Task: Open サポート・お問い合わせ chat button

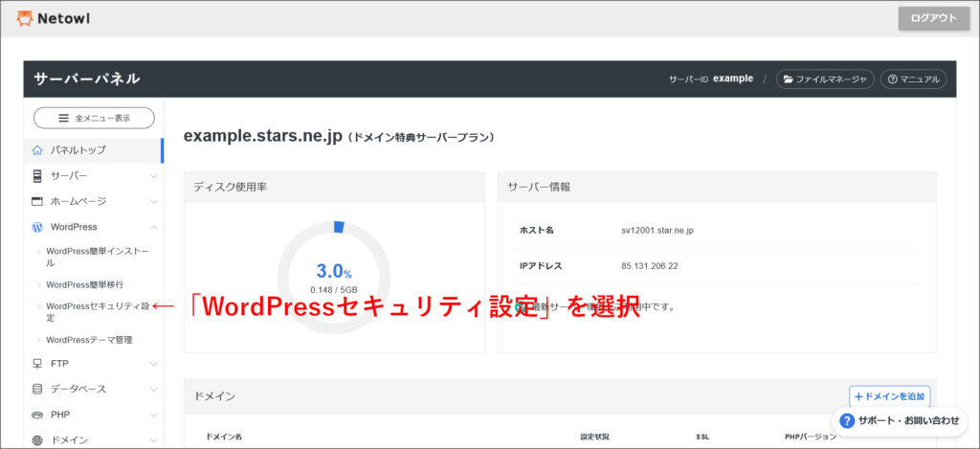Action: [900, 421]
